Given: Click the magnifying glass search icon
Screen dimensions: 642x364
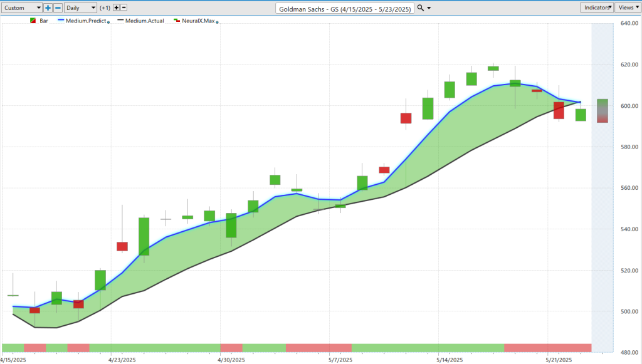Looking at the screenshot, I should pyautogui.click(x=421, y=8).
